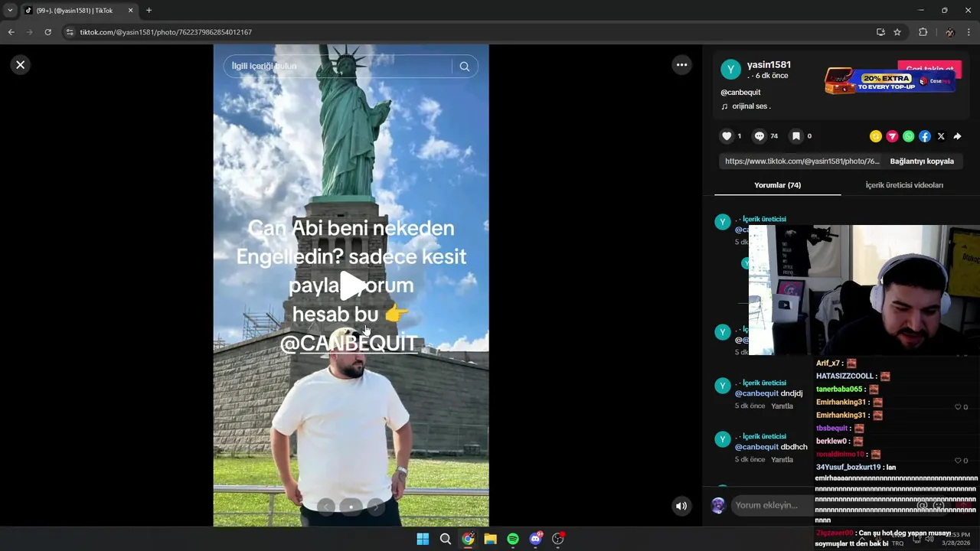
Task: Reload the page in Chrome
Action: (47, 32)
